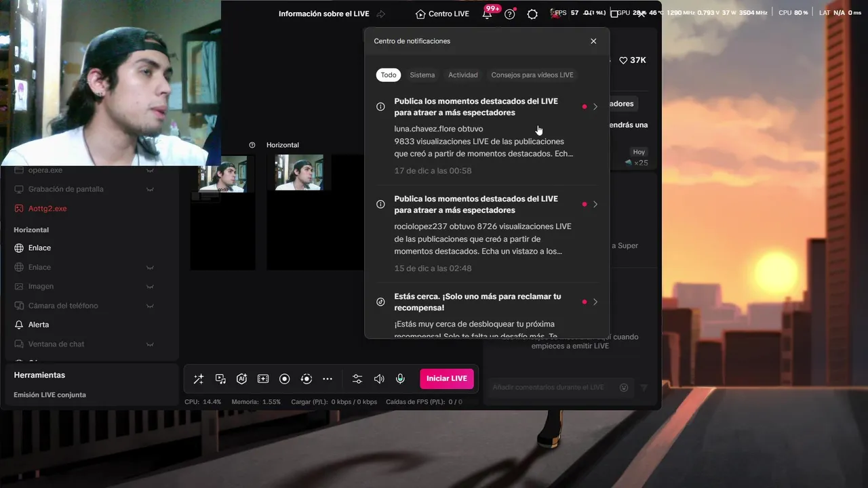The height and width of the screenshot is (488, 868).
Task: Click the 37K likes heart counter
Action: 632,60
